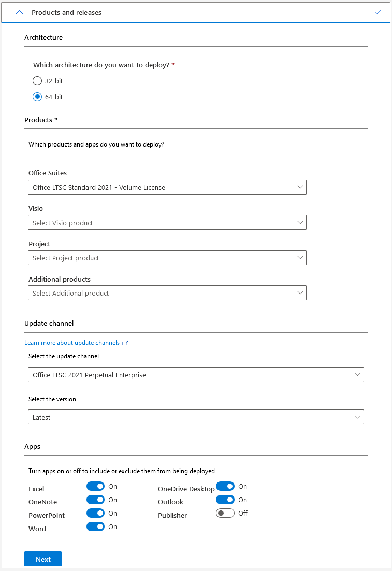Enable the Publisher toggle
392x571 pixels.
225,514
